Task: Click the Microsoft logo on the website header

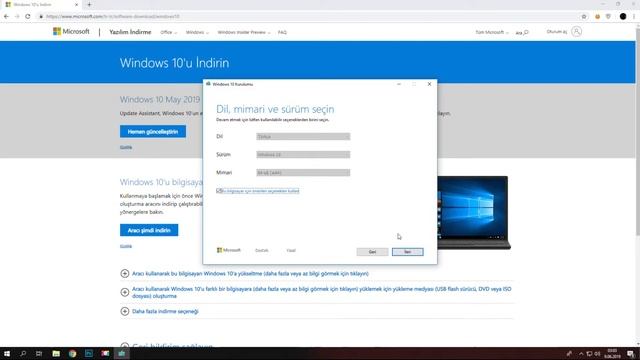Action: [71, 31]
